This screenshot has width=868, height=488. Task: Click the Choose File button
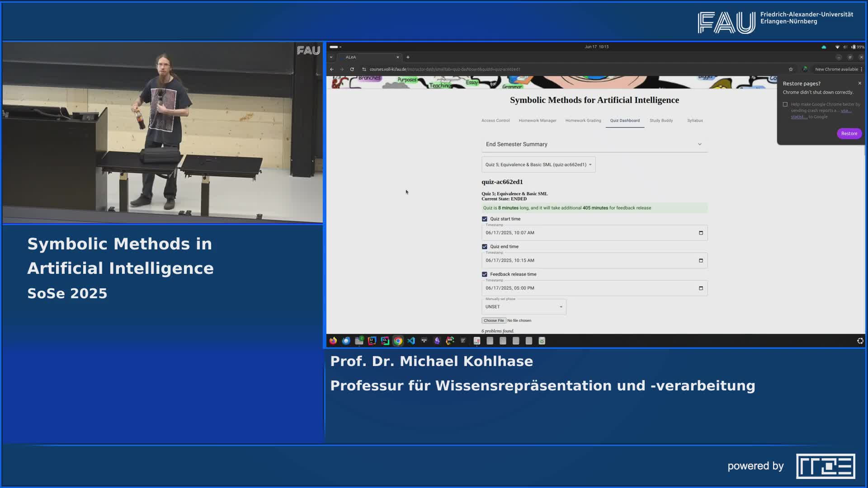click(x=493, y=320)
